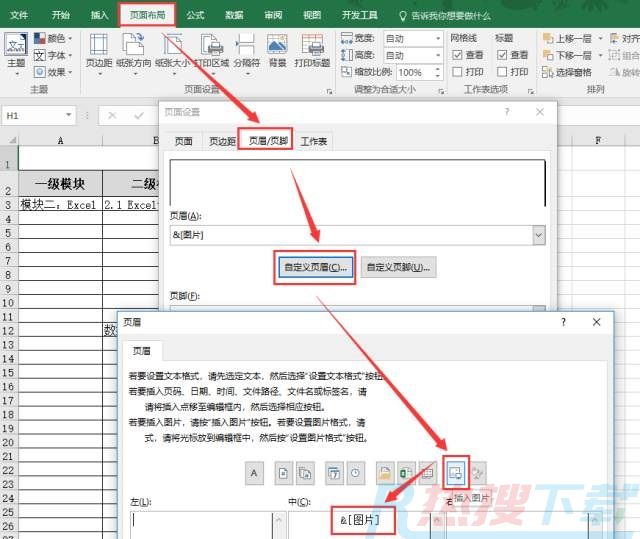Image resolution: width=640 pixels, height=539 pixels.
Task: Open the 字体 theme fonts menu
Action: (53, 55)
